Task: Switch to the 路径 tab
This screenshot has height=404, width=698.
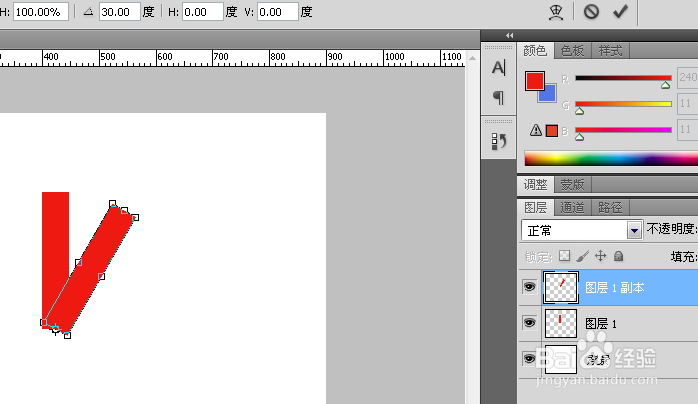Action: (x=610, y=207)
